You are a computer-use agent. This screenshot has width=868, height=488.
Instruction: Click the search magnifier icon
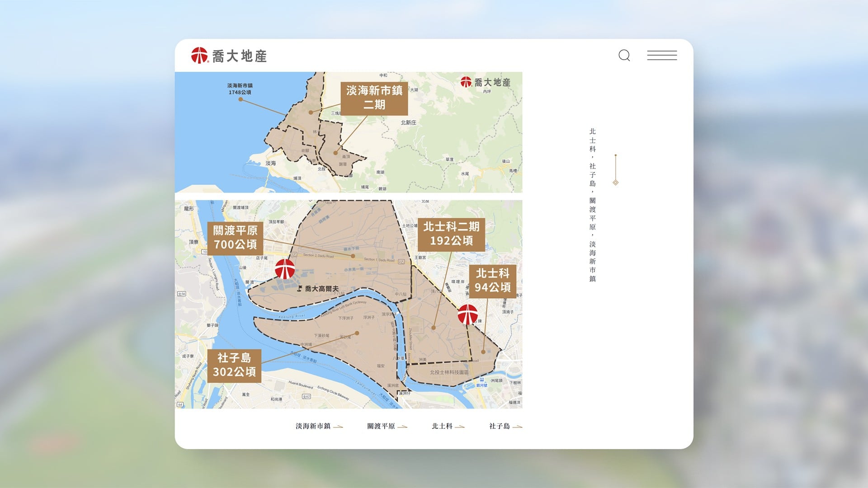[624, 56]
